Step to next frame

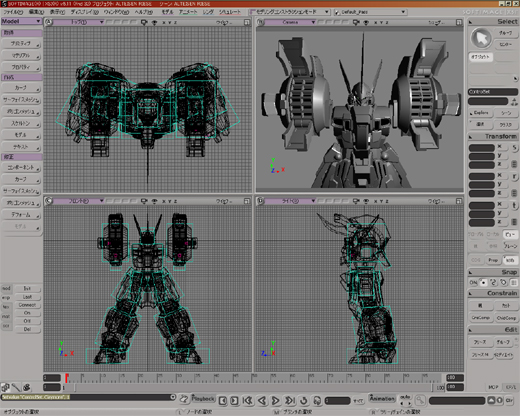234,400
